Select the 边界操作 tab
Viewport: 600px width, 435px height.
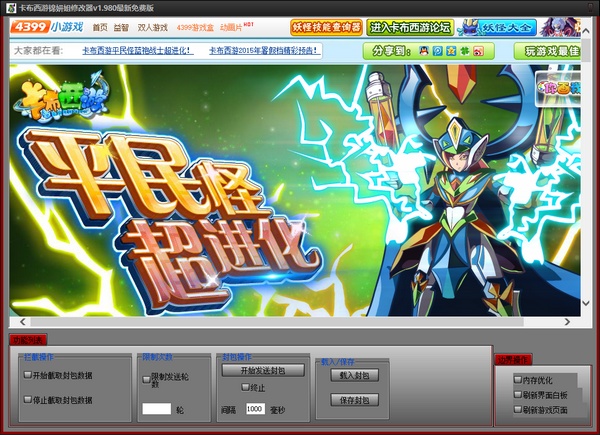pos(513,360)
